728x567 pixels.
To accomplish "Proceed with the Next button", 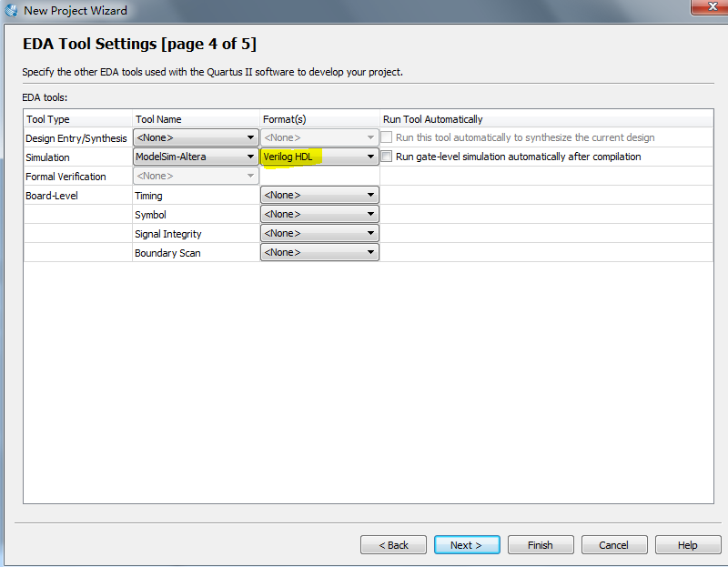I will (467, 545).
